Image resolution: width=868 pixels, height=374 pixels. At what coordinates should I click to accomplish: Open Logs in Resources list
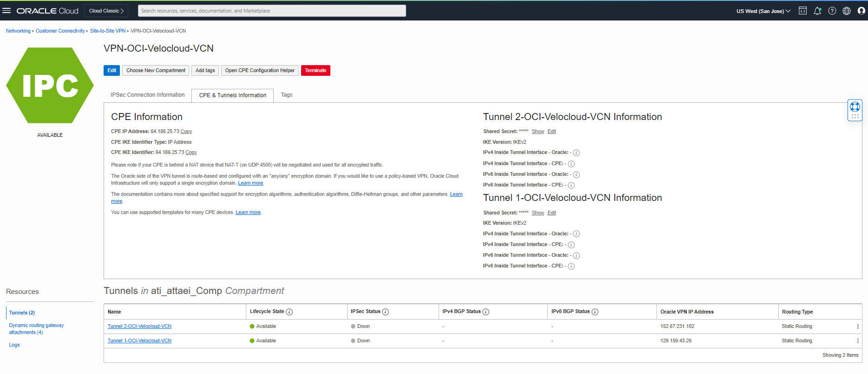14,345
